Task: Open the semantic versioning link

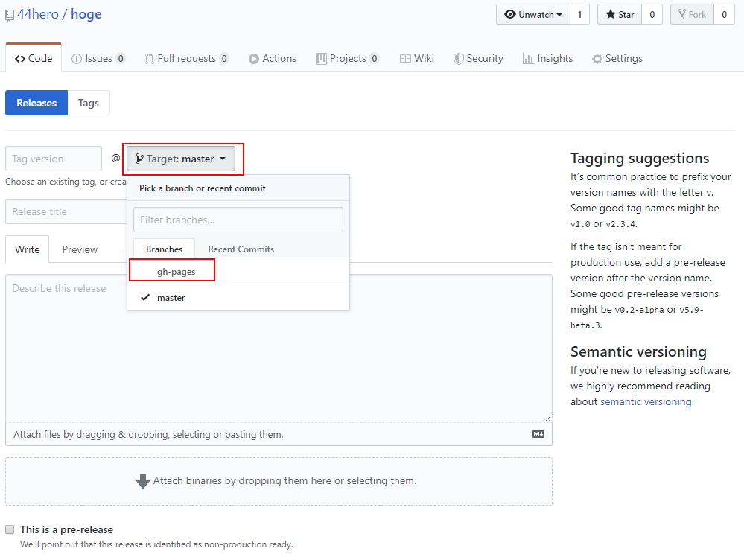Action: (x=646, y=401)
